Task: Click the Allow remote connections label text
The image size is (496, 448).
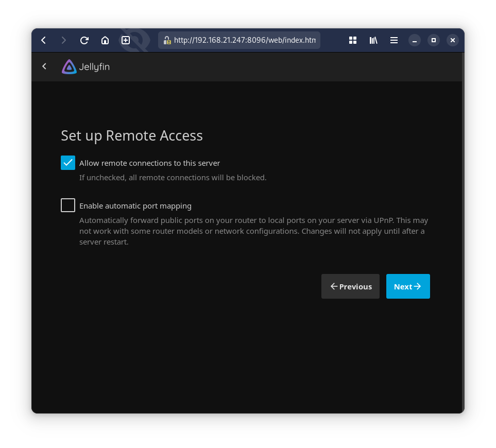Action: click(149, 163)
